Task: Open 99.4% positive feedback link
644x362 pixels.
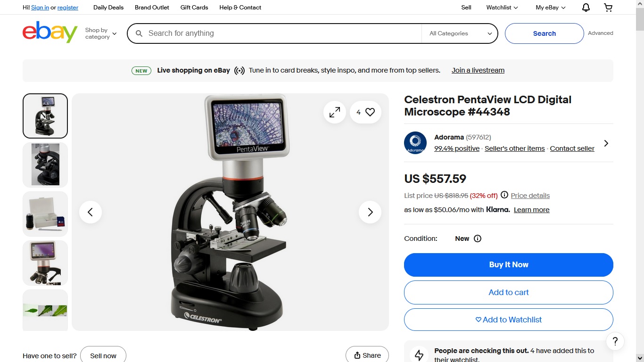Action: click(x=457, y=148)
